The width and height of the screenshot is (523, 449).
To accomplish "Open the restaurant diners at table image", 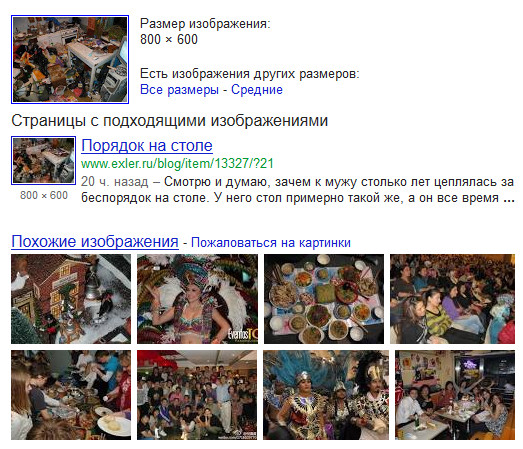I will [x=455, y=395].
